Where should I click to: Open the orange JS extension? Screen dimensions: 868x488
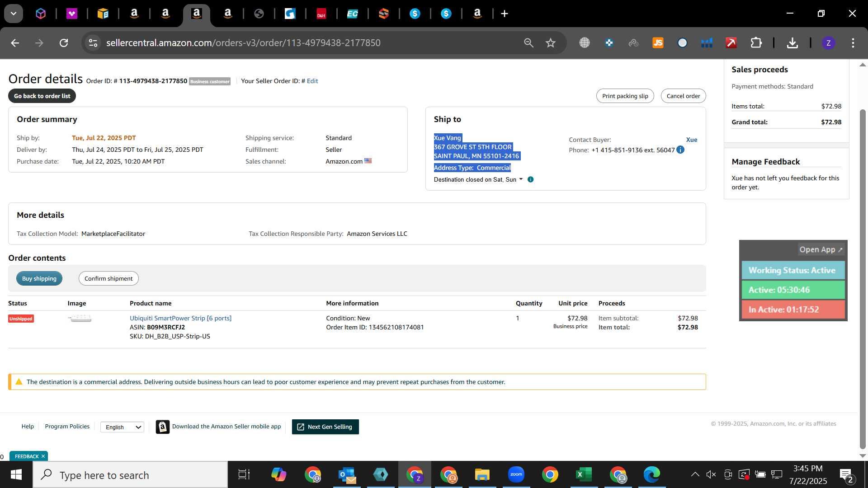point(658,43)
